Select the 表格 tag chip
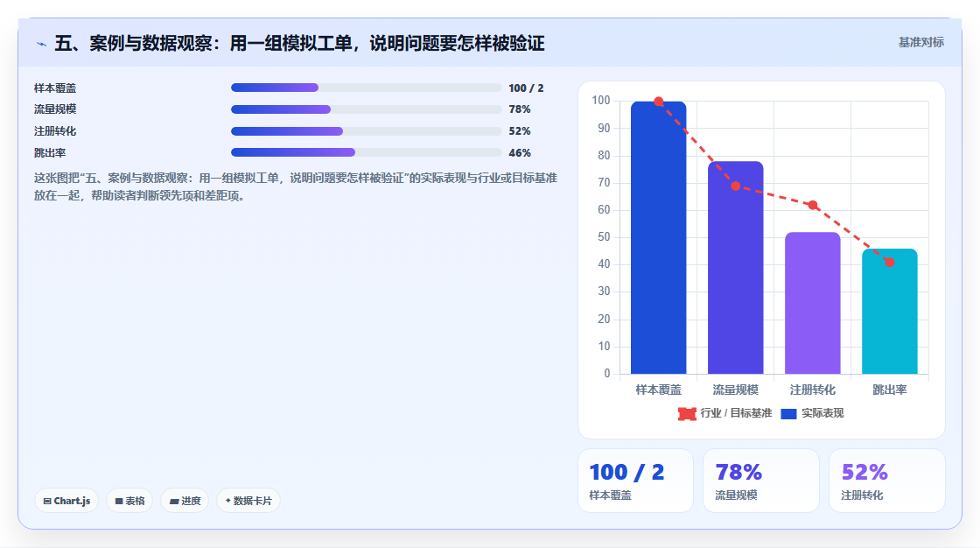Viewport: 980px width, 548px height. click(129, 501)
